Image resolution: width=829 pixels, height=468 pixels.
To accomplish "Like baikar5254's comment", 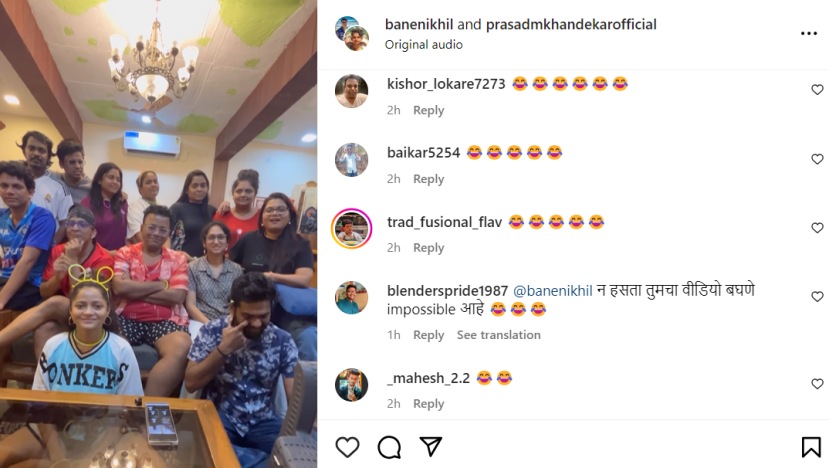I will pos(817,159).
